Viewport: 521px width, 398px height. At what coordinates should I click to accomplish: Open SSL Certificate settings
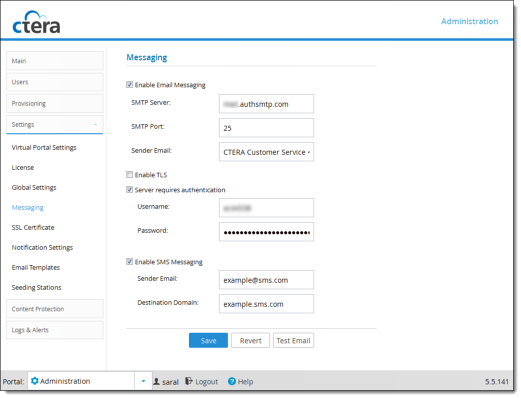tap(33, 227)
